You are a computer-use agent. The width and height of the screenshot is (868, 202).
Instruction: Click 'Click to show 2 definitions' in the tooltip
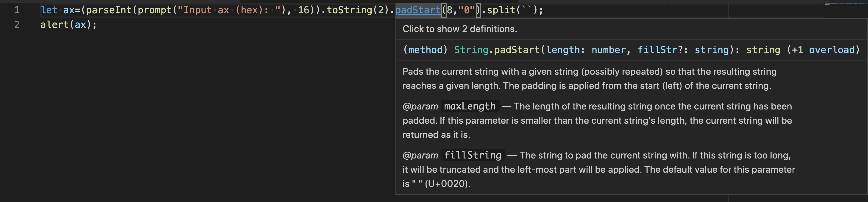pos(459,29)
